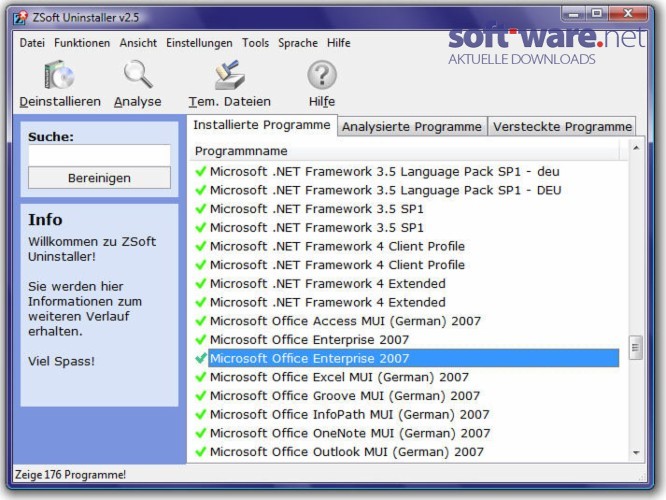Minimize the ZSoft Uninstaller window
This screenshot has width=666, height=500.
pos(573,14)
